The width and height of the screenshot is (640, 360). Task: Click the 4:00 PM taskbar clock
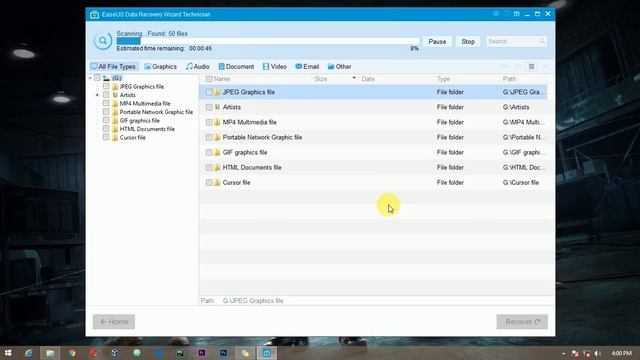pyautogui.click(x=622, y=353)
